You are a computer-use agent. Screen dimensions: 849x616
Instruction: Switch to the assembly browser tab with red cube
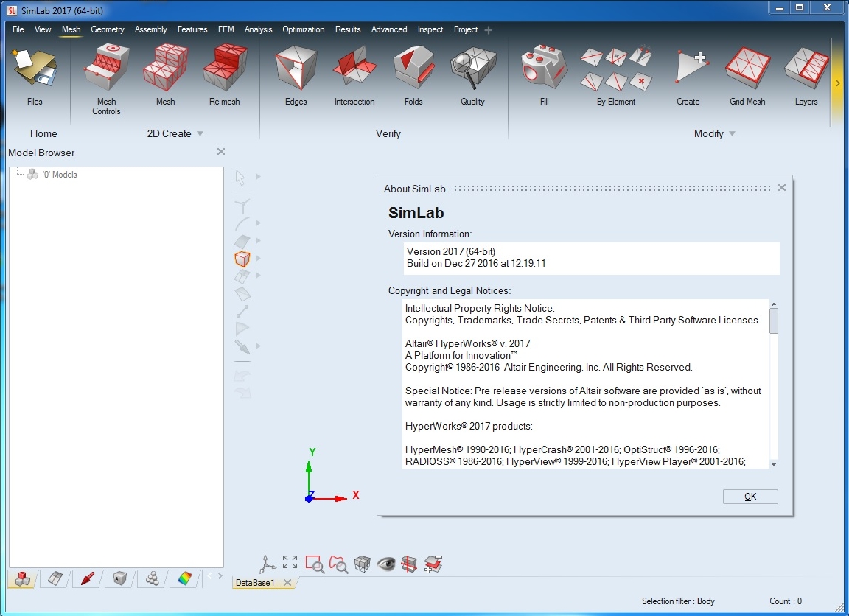pyautogui.click(x=23, y=578)
